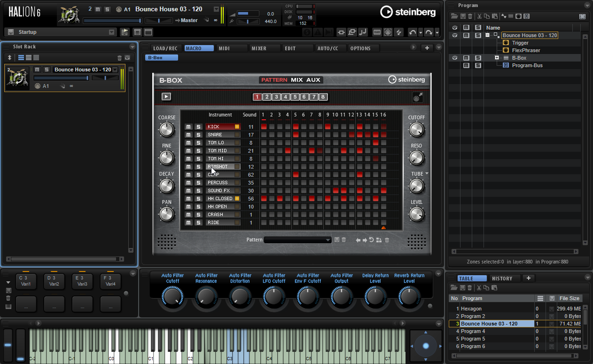Click the redo arrow in top toolbar
This screenshot has height=364, width=593.
pos(429,32)
